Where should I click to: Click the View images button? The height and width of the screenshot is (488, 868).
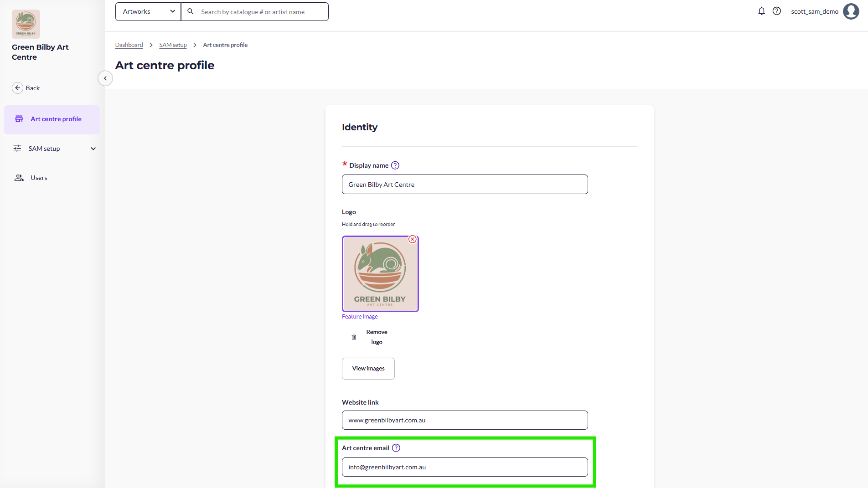pos(368,369)
